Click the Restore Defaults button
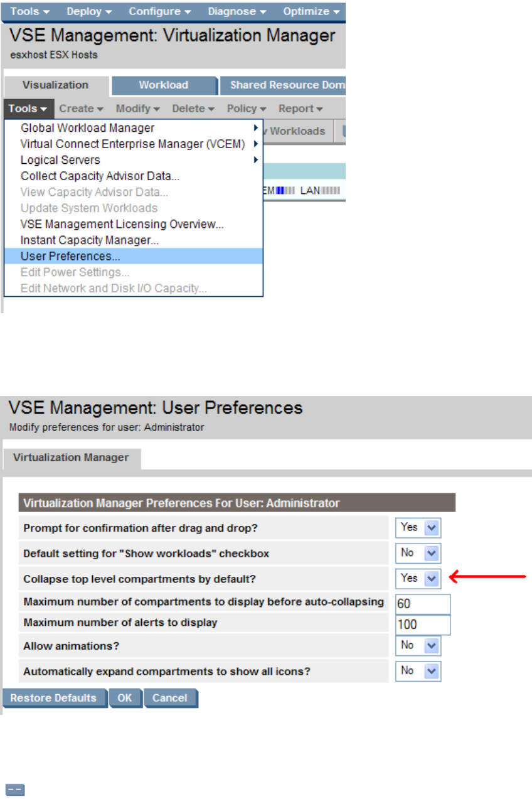The height and width of the screenshot is (799, 532). [x=54, y=698]
